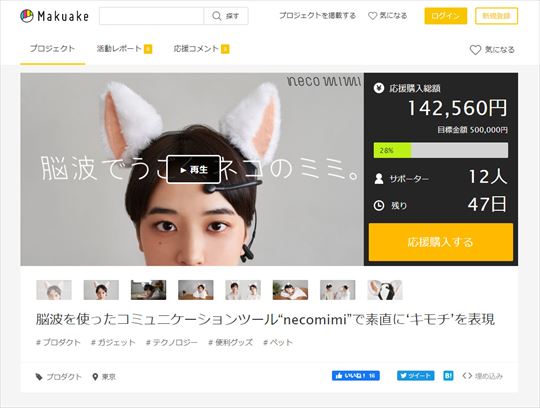The width and height of the screenshot is (540, 408).
Task: Click the #ペット hashtag
Action: click(278, 343)
